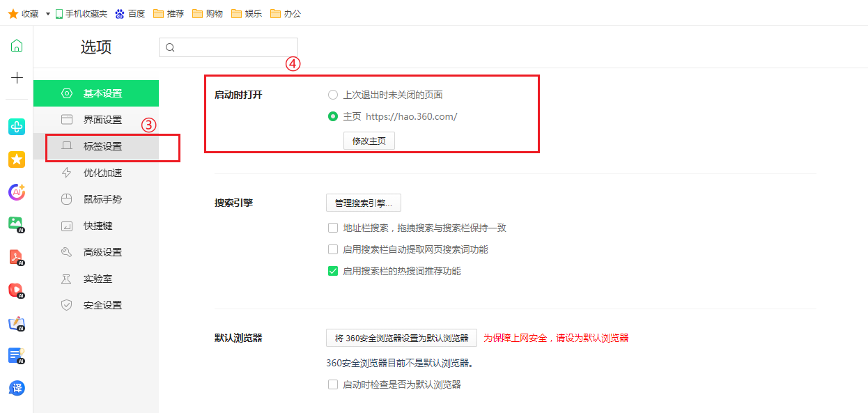The image size is (868, 413).
Task: Click the 选项 page title
Action: click(x=96, y=47)
